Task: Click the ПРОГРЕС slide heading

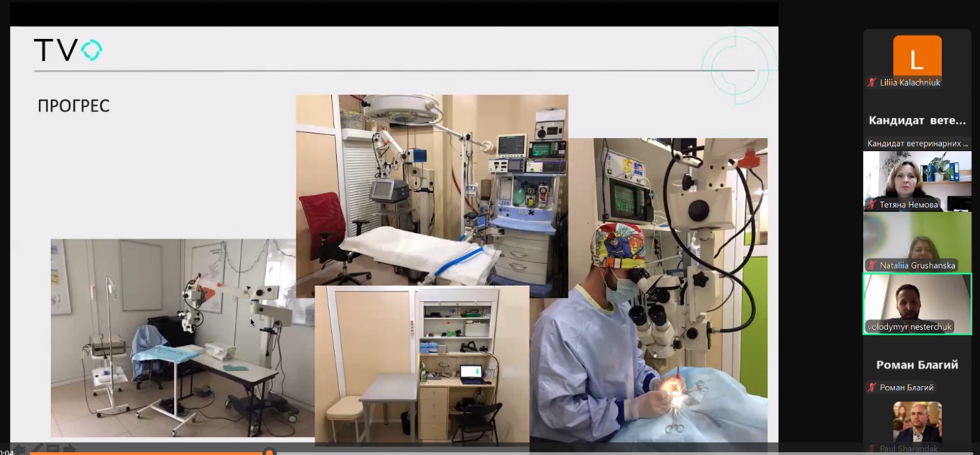Action: pyautogui.click(x=74, y=106)
